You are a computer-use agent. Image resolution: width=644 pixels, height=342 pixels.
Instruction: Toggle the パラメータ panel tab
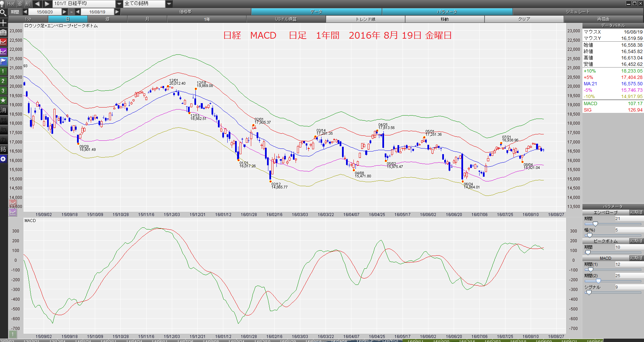pos(447,12)
